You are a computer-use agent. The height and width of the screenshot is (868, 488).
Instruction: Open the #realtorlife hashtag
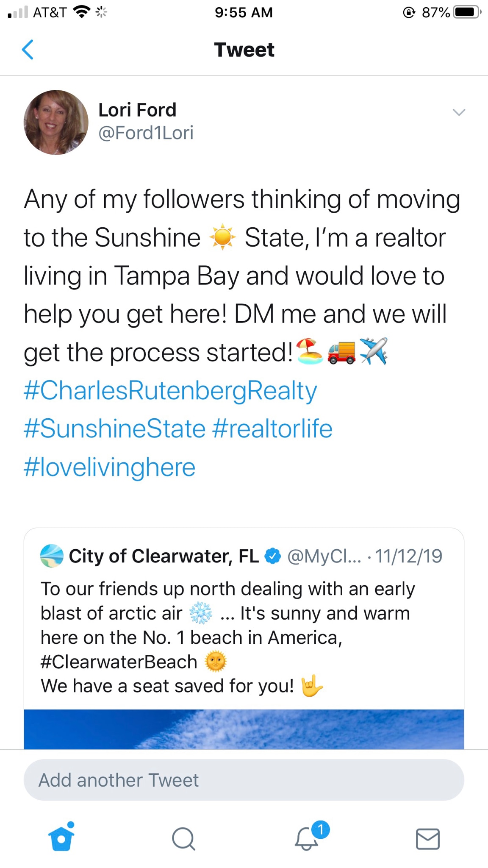(272, 428)
